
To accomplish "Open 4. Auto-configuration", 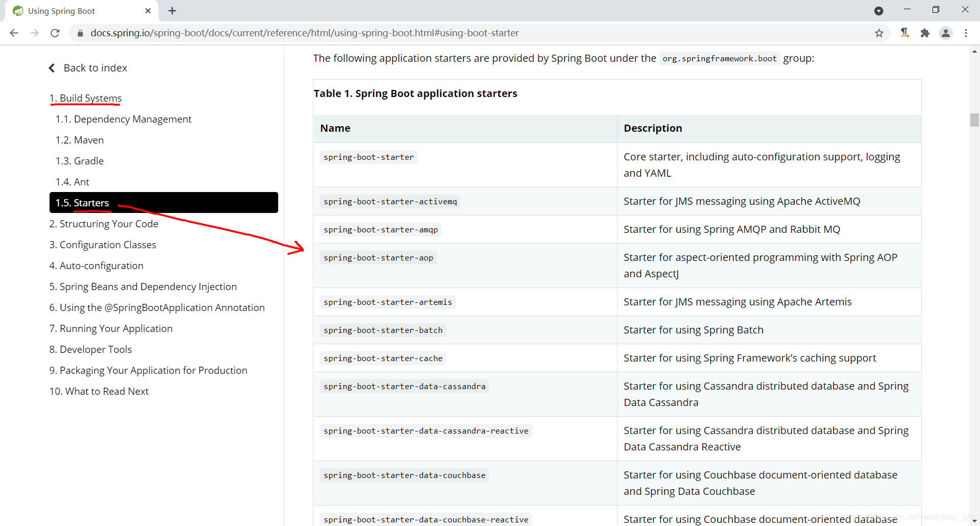I will pyautogui.click(x=96, y=266).
